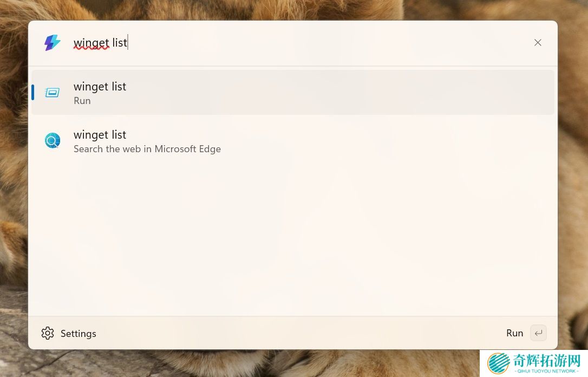Focus the "winget list" search input field
The image size is (588, 377).
[x=271, y=43]
